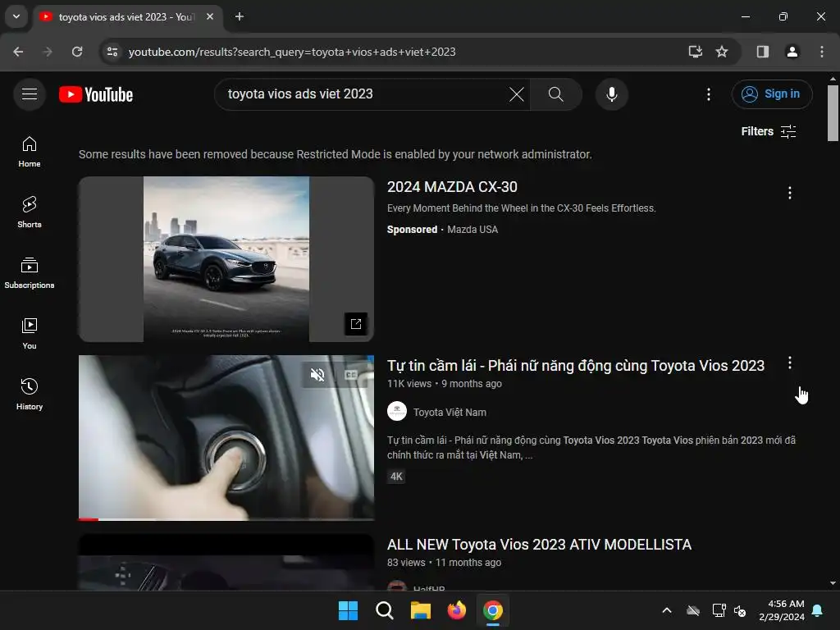Unmute the Toyota Vios preview video
This screenshot has height=630, width=840.
pos(317,374)
